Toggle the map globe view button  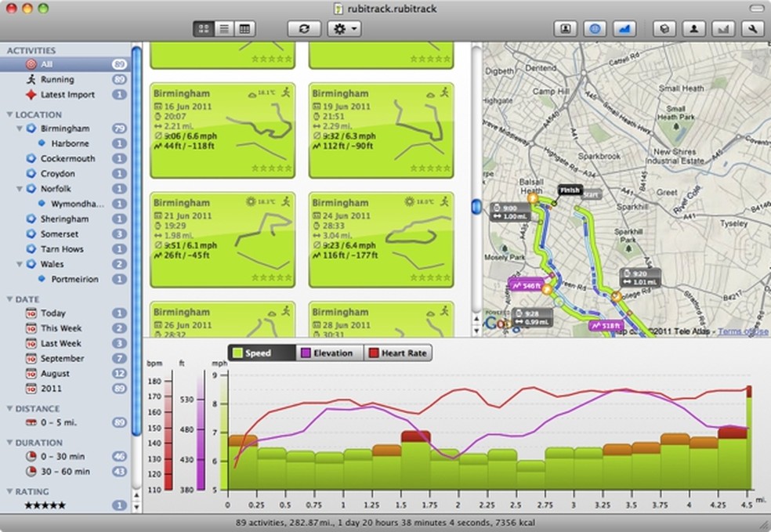(595, 29)
